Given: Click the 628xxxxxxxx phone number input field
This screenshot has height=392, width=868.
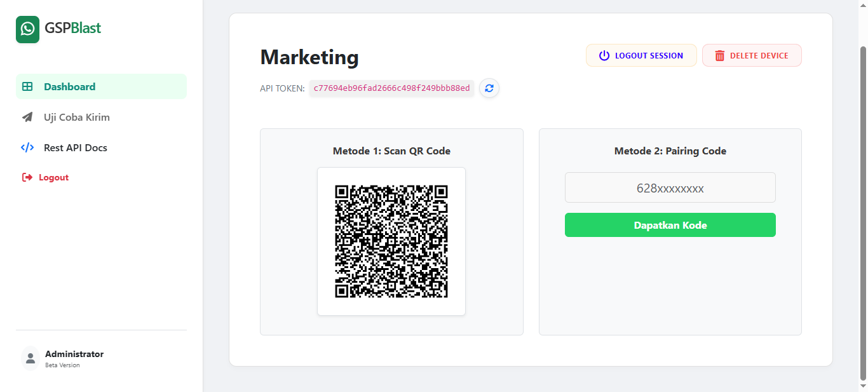Looking at the screenshot, I should point(670,187).
